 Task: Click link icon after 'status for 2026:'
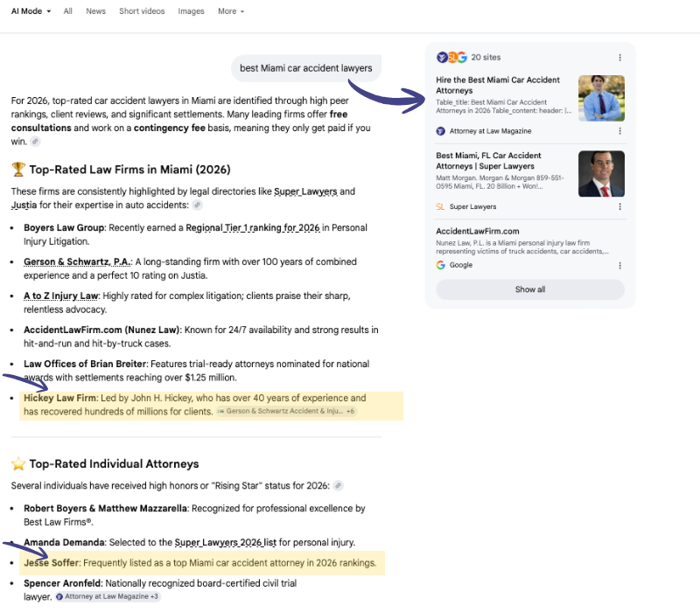click(338, 486)
